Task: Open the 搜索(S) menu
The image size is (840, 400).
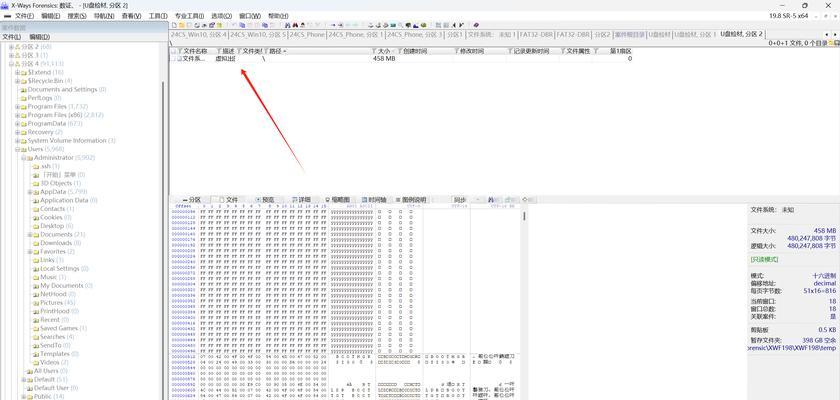Action: point(77,16)
